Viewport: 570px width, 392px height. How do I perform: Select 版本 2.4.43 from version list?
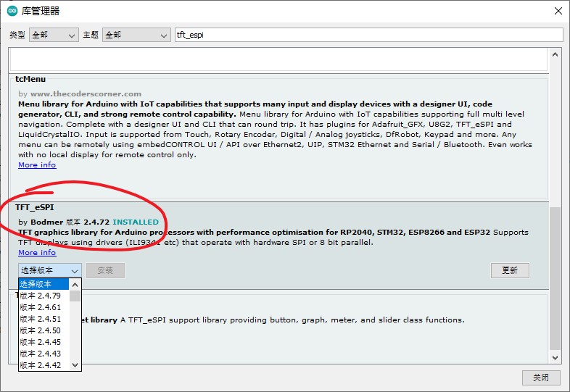coord(44,354)
